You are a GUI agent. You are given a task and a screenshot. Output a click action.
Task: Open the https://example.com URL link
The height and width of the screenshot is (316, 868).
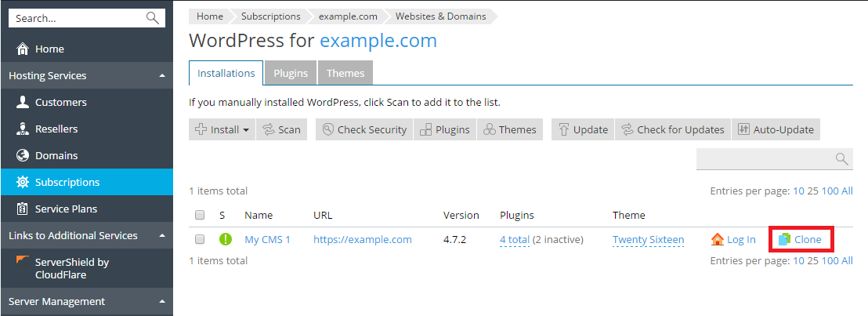pyautogui.click(x=362, y=239)
